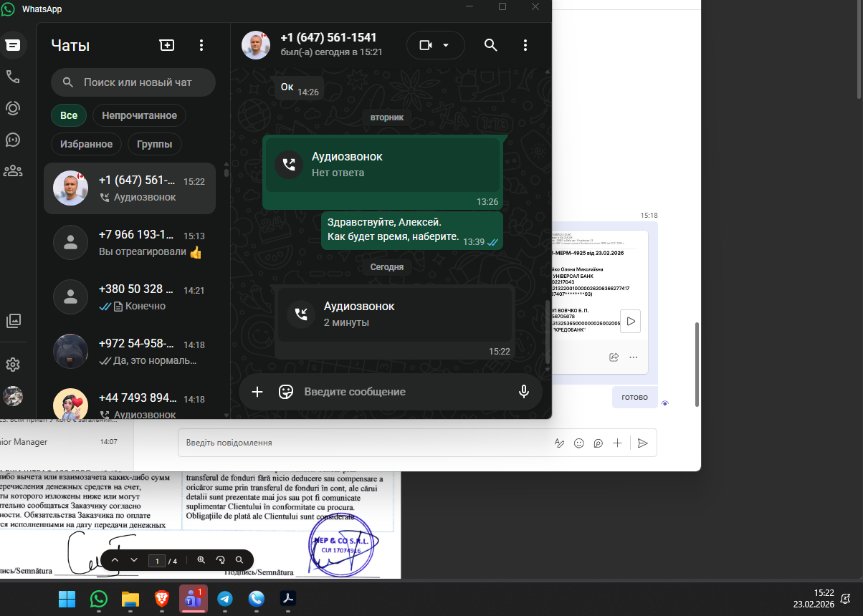This screenshot has width=863, height=616.
Task: Go to previous page in PDF viewer
Action: [115, 560]
